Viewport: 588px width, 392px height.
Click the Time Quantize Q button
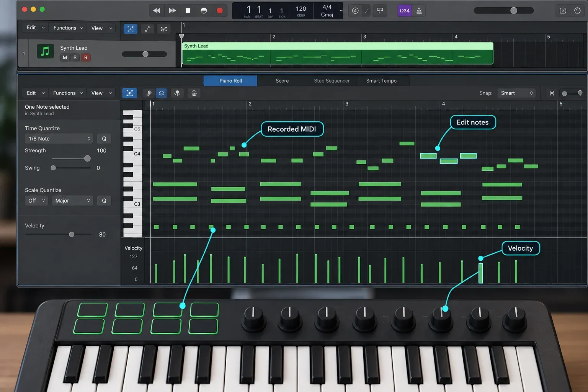coord(104,139)
